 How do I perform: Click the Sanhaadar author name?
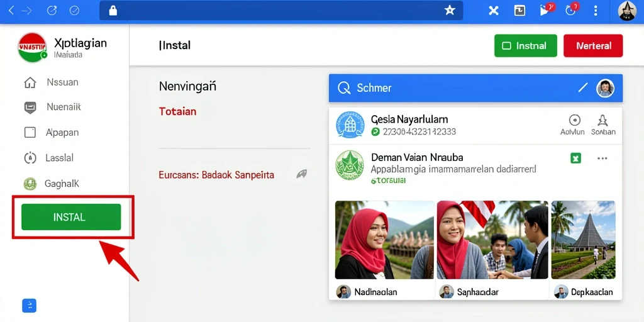point(478,292)
